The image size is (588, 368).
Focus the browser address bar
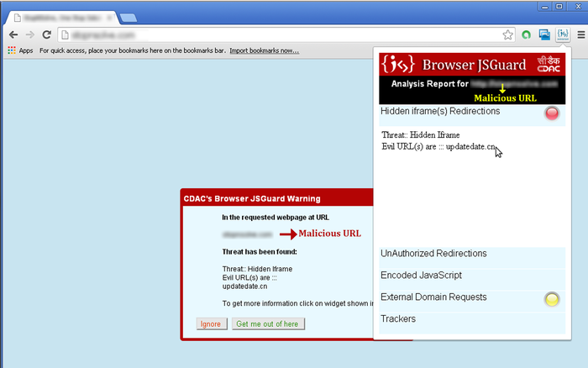(285, 35)
